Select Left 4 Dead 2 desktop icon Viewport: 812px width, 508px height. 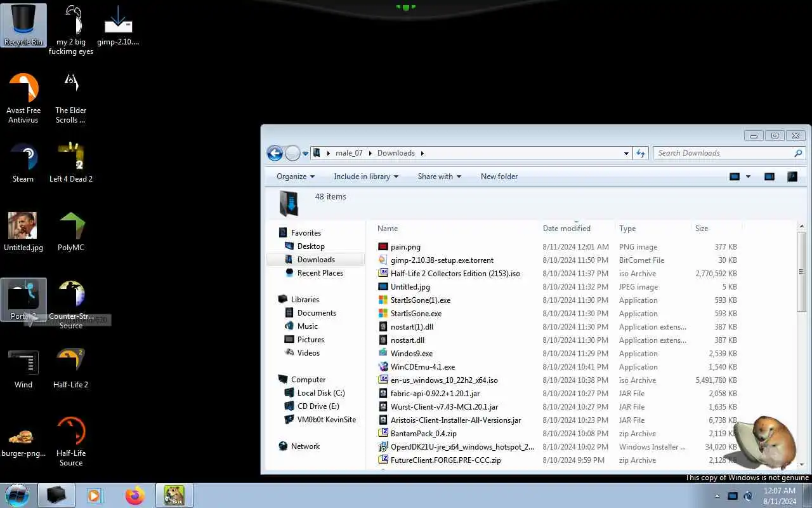coord(71,163)
